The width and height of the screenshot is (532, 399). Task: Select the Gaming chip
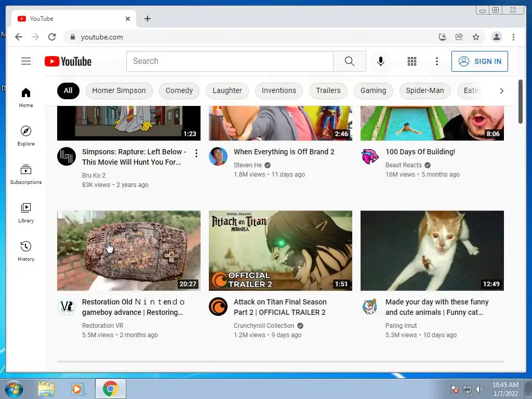click(x=373, y=90)
